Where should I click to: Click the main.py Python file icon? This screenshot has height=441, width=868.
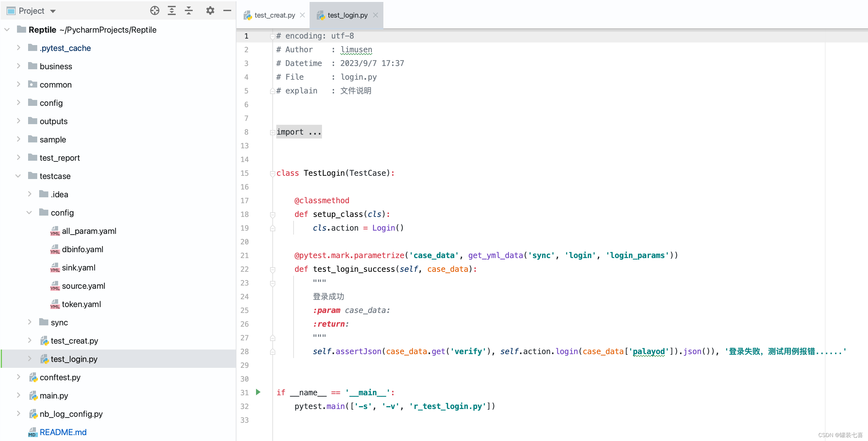pos(33,396)
